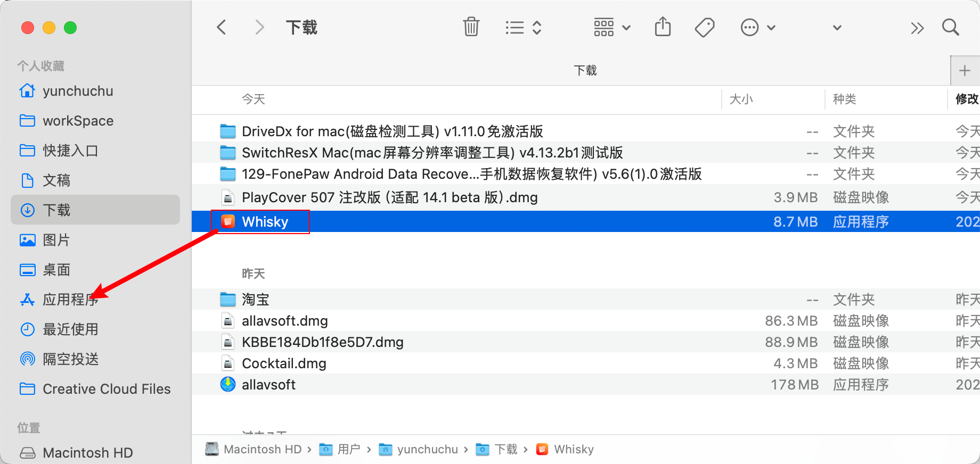
Task: Select the DriveDx for mac folder row
Action: [586, 131]
